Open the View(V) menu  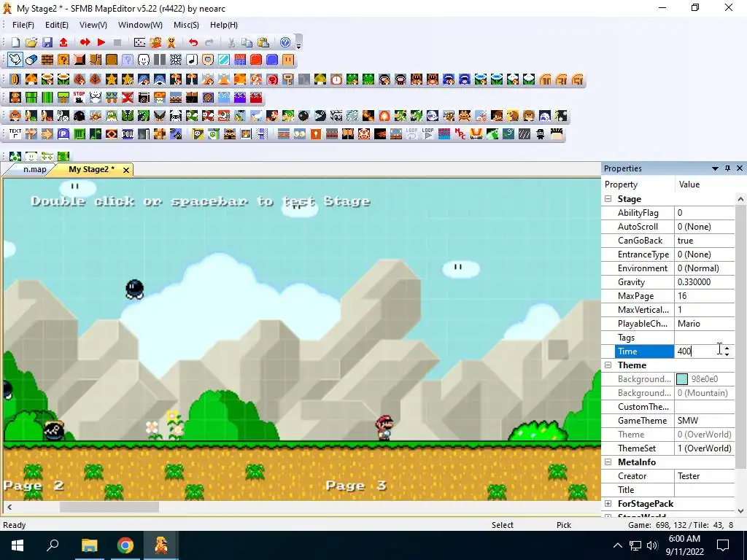[93, 25]
